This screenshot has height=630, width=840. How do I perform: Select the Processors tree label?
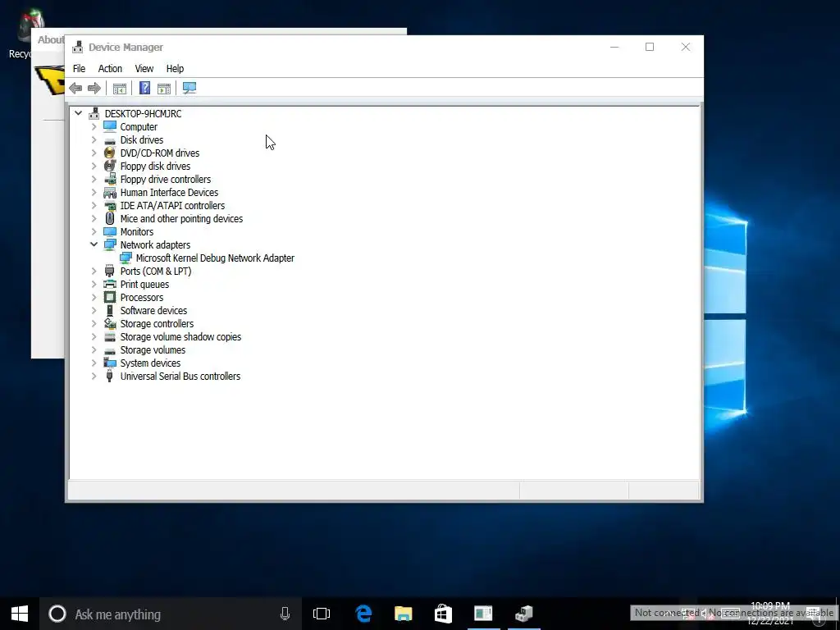pos(141,297)
